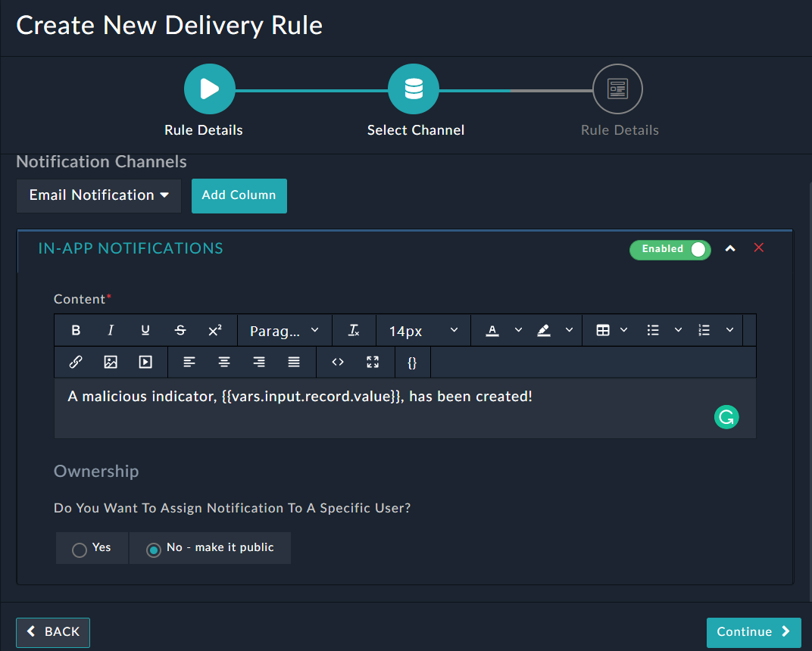The height and width of the screenshot is (651, 812).
Task: Clear formatting with the Tx icon
Action: (354, 330)
